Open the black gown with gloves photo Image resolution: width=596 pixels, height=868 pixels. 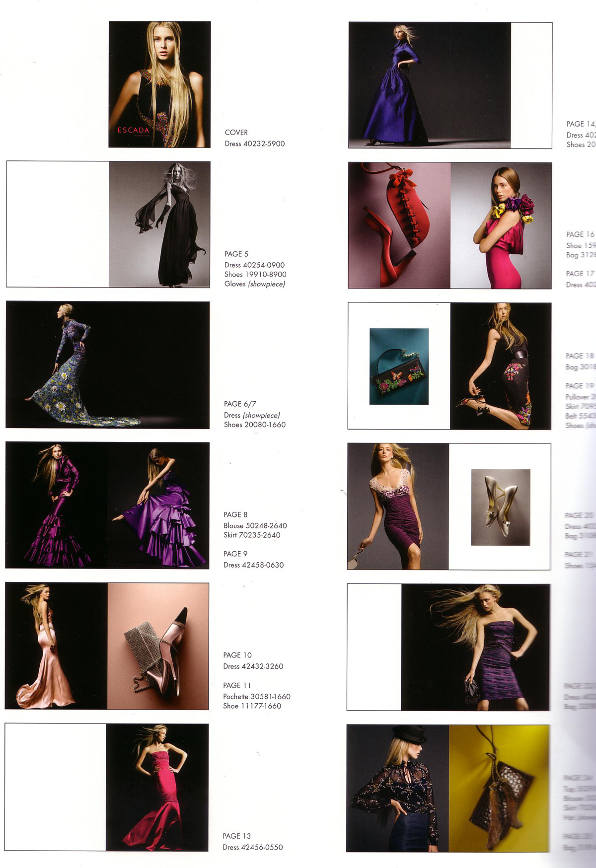[159, 224]
